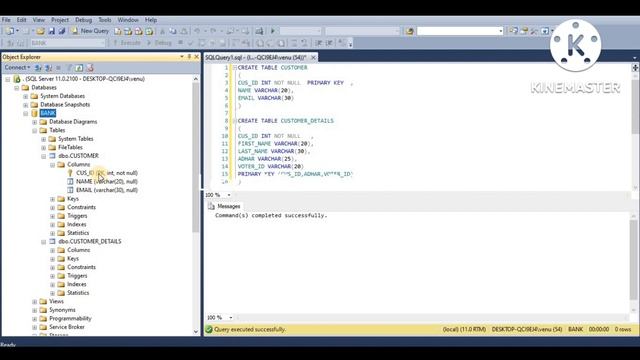640x360 pixels.
Task: Click the Undo arrow icon
Action: 197,31
